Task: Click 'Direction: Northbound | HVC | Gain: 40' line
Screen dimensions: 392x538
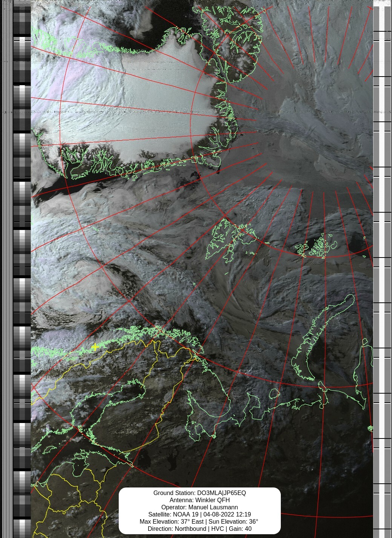Action: pos(199,529)
